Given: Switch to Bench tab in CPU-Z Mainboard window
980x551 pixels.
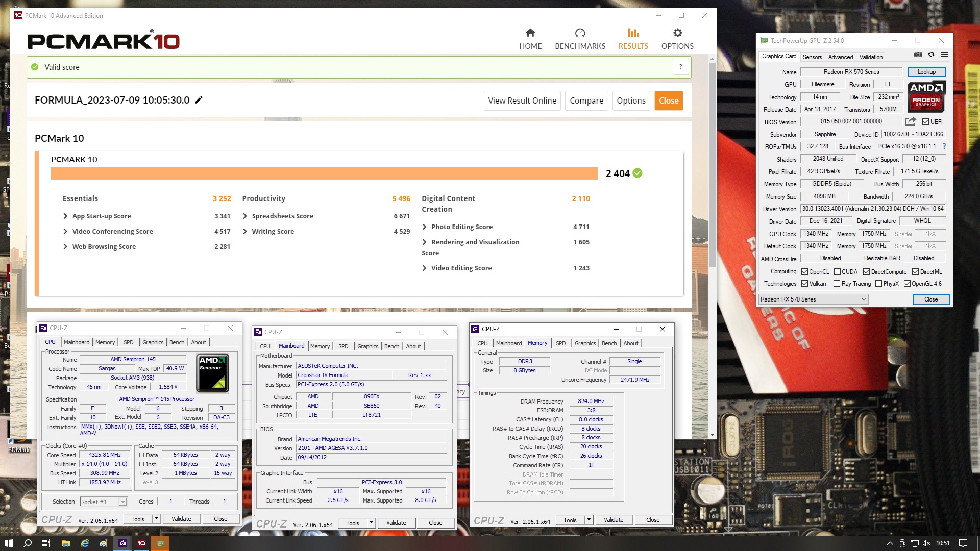Looking at the screenshot, I should (x=391, y=346).
